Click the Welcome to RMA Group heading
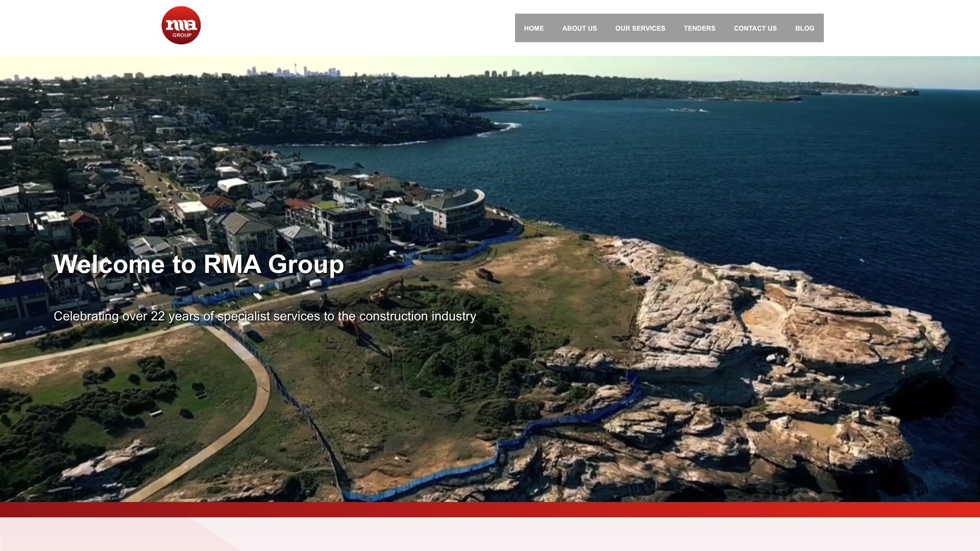 pos(199,264)
